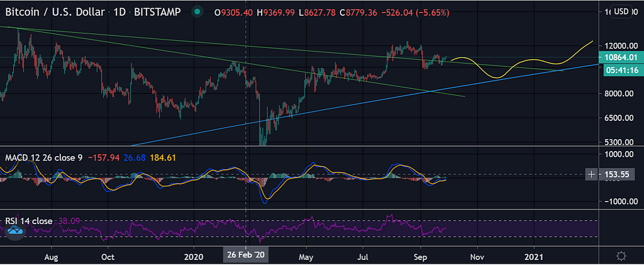Click the open value O9305.40
This screenshot has height=265, width=644.
(x=233, y=13)
